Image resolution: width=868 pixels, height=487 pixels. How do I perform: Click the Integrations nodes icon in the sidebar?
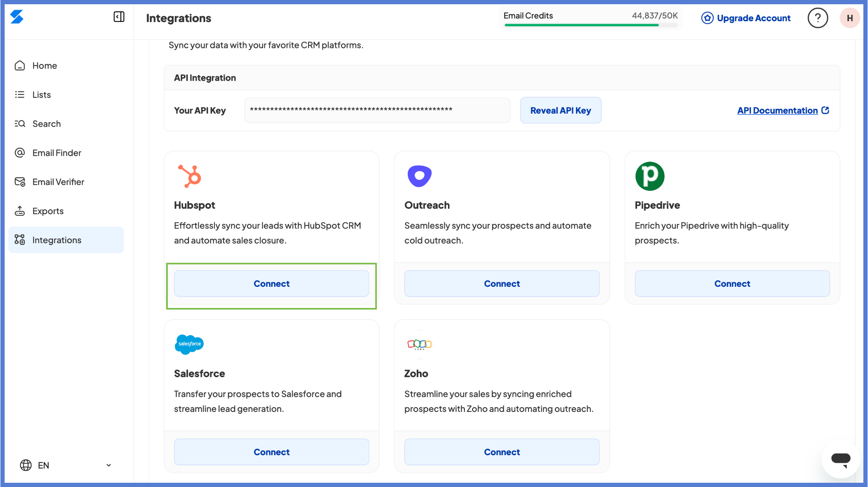(19, 240)
